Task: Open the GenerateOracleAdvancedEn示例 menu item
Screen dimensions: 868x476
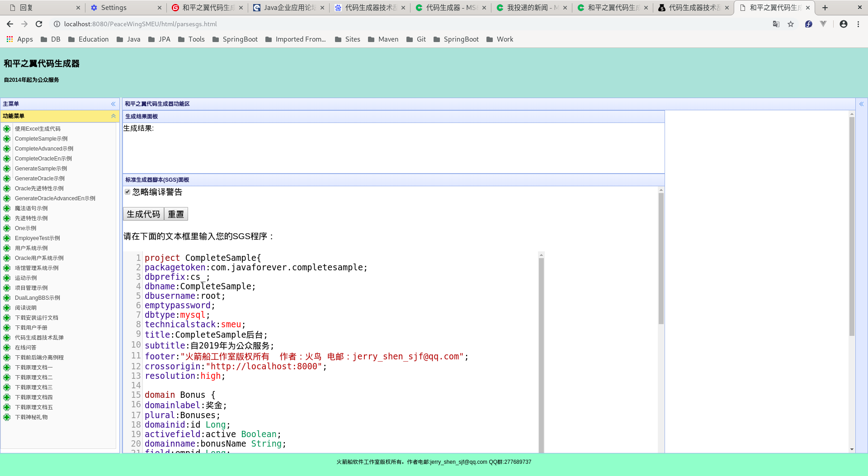Action: pyautogui.click(x=55, y=198)
